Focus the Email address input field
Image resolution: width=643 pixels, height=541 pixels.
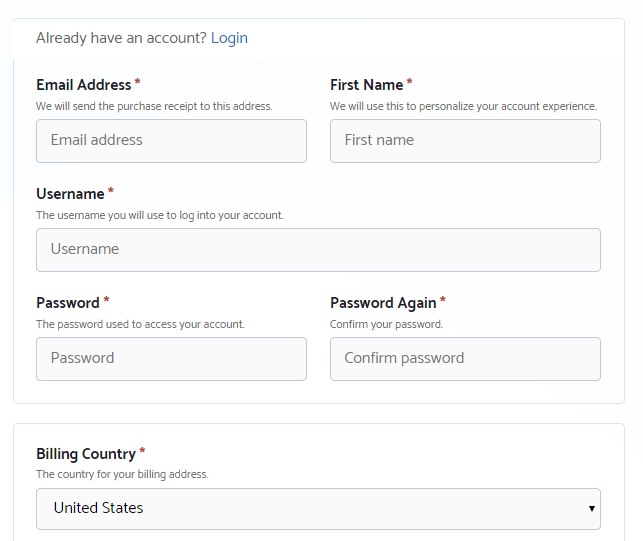click(171, 141)
